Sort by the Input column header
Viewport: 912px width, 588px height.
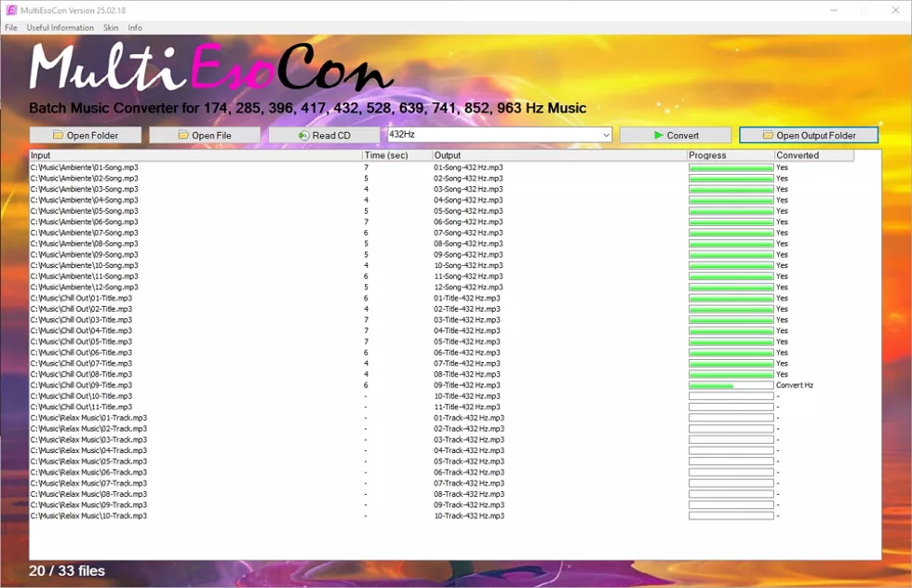point(195,155)
